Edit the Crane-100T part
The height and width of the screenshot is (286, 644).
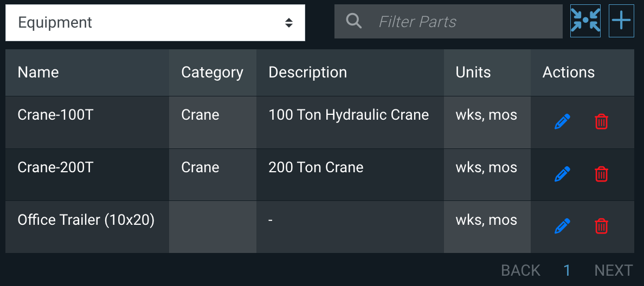[x=563, y=122]
